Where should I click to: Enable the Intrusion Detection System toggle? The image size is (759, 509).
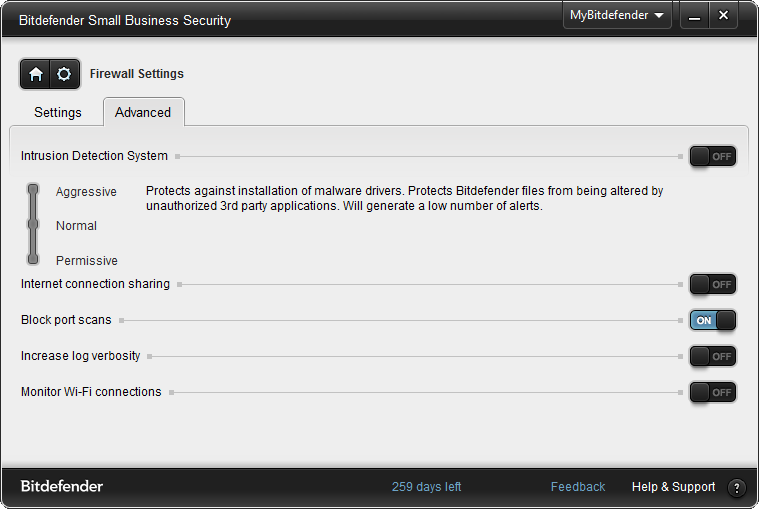pos(712,156)
